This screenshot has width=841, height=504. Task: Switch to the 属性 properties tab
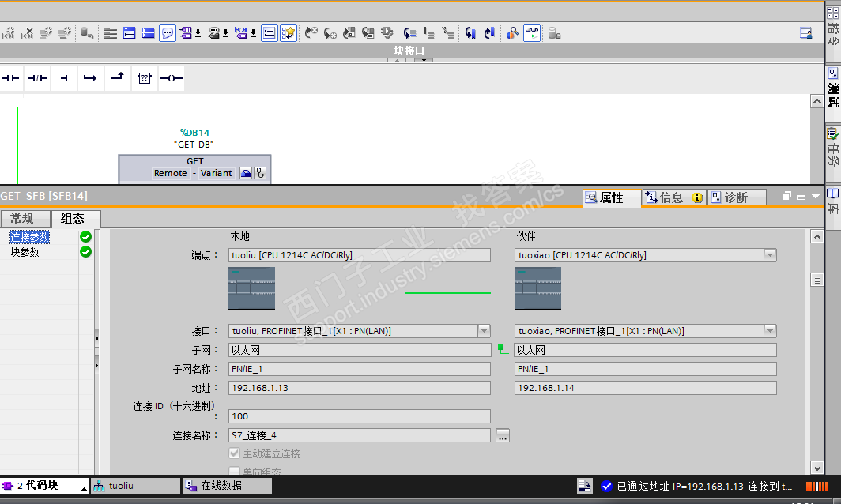[612, 197]
